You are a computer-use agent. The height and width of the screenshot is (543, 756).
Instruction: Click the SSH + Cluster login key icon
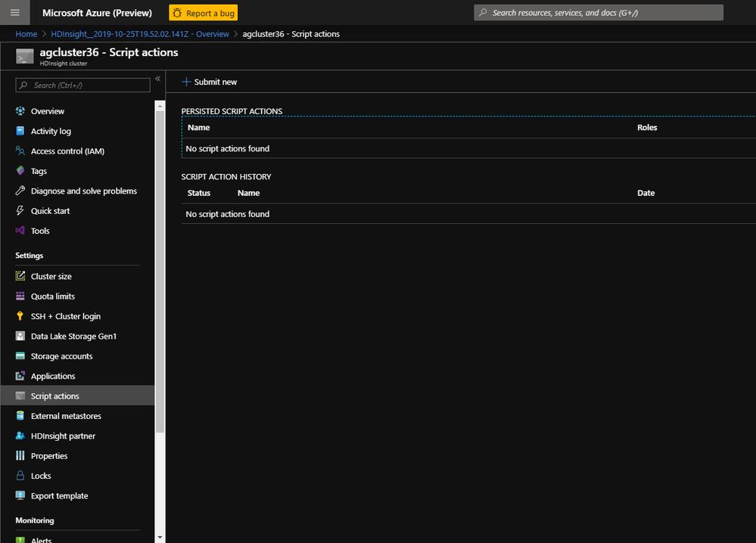click(x=20, y=316)
